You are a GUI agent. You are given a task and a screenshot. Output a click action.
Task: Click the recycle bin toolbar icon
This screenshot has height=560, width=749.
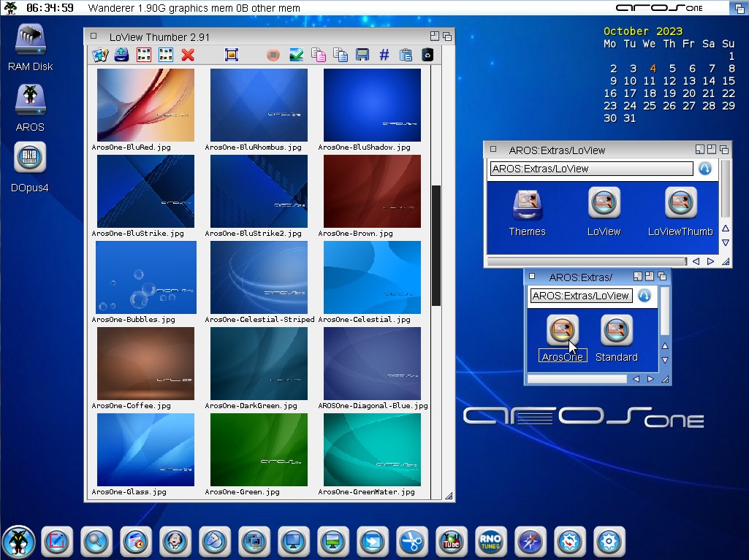click(428, 55)
